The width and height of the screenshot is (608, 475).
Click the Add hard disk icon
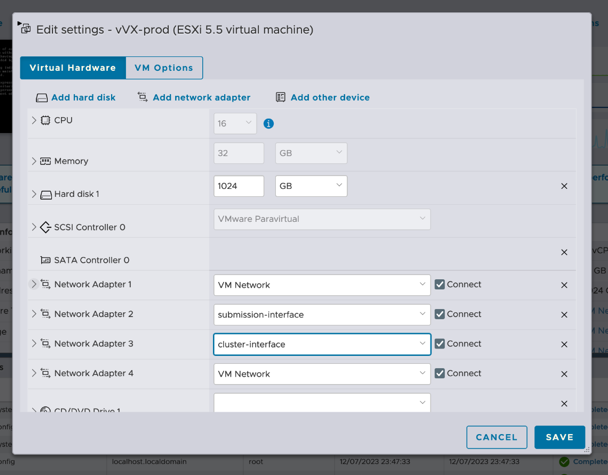click(x=42, y=98)
